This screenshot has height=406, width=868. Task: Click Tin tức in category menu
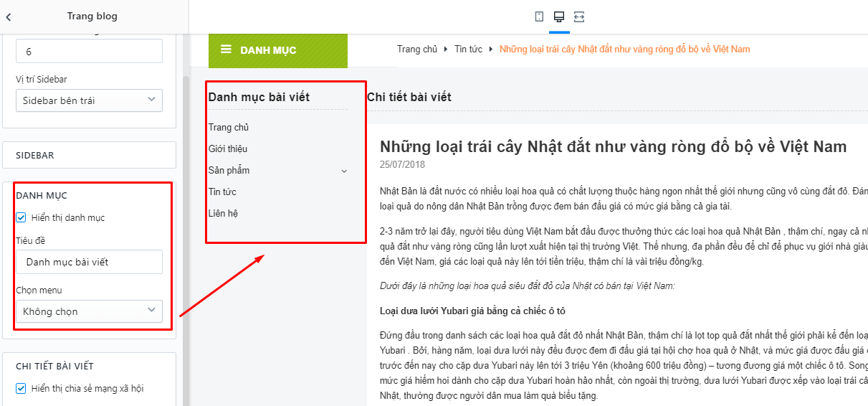click(222, 192)
